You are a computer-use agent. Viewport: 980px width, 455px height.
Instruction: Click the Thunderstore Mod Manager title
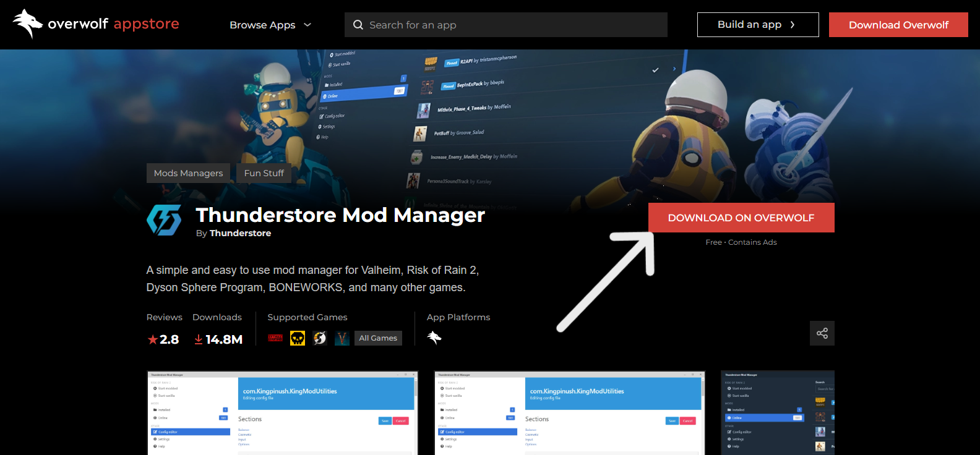click(x=340, y=215)
